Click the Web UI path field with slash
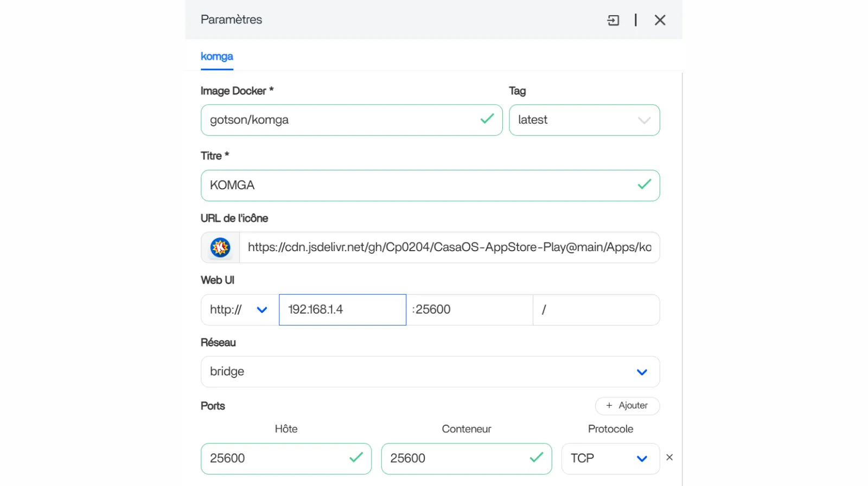The width and height of the screenshot is (868, 486). (x=596, y=310)
